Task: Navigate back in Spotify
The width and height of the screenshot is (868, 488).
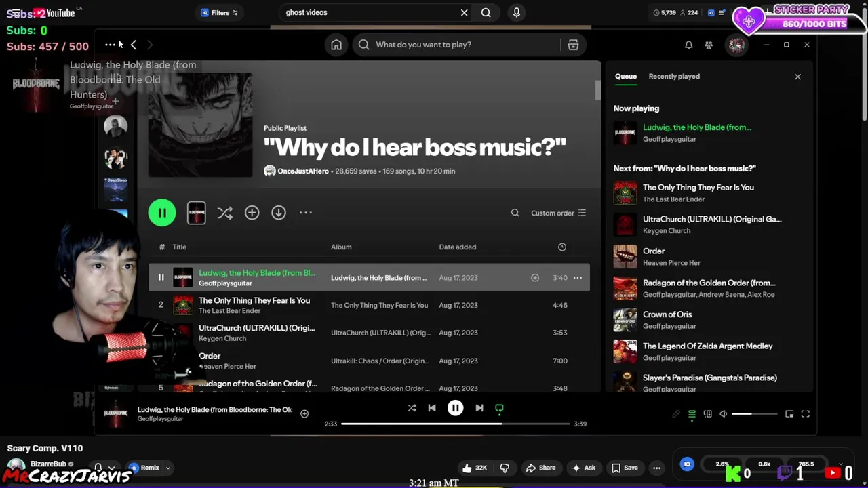Action: tap(134, 45)
